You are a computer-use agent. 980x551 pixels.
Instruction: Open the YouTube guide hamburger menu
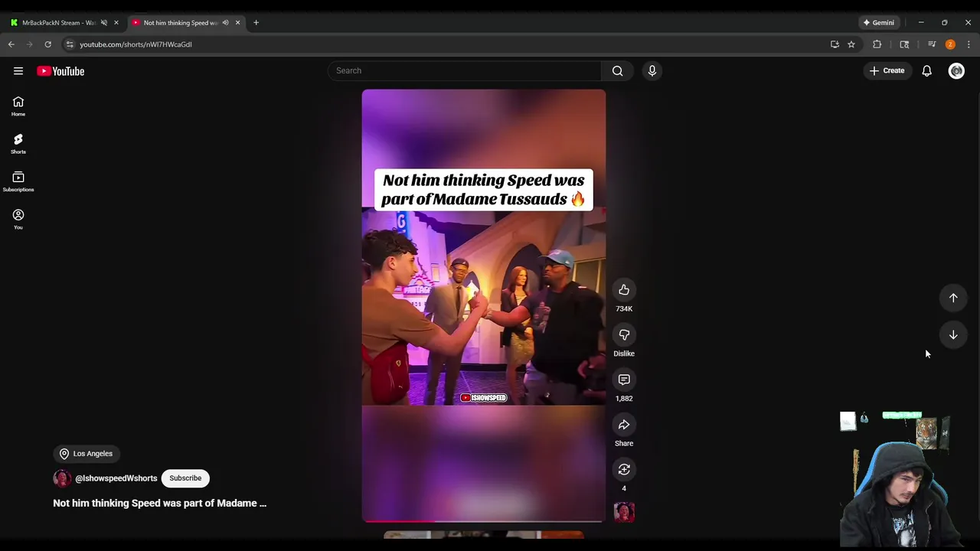[x=18, y=71]
